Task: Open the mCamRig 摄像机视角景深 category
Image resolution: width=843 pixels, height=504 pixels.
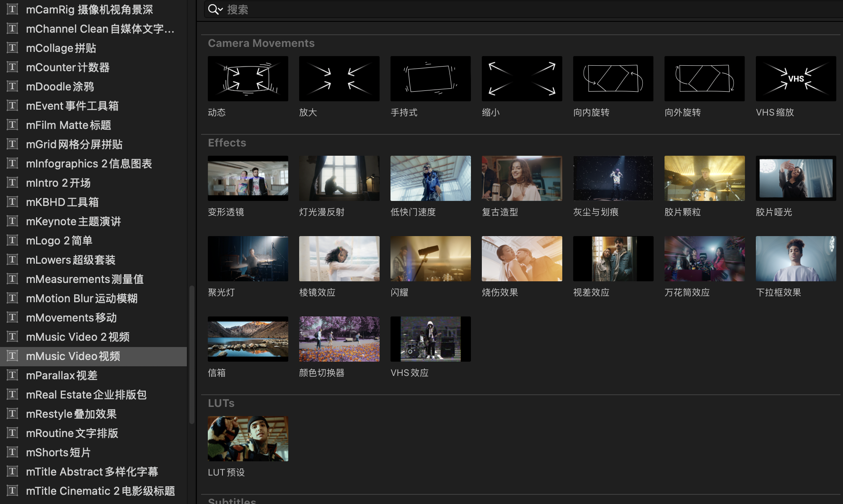Action: tap(93, 9)
